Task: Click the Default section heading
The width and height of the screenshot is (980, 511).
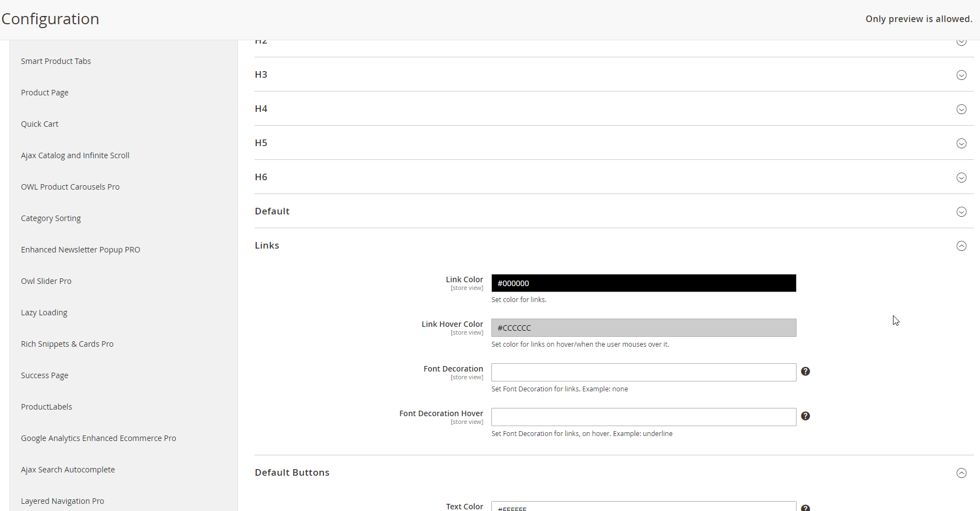Action: tap(272, 211)
